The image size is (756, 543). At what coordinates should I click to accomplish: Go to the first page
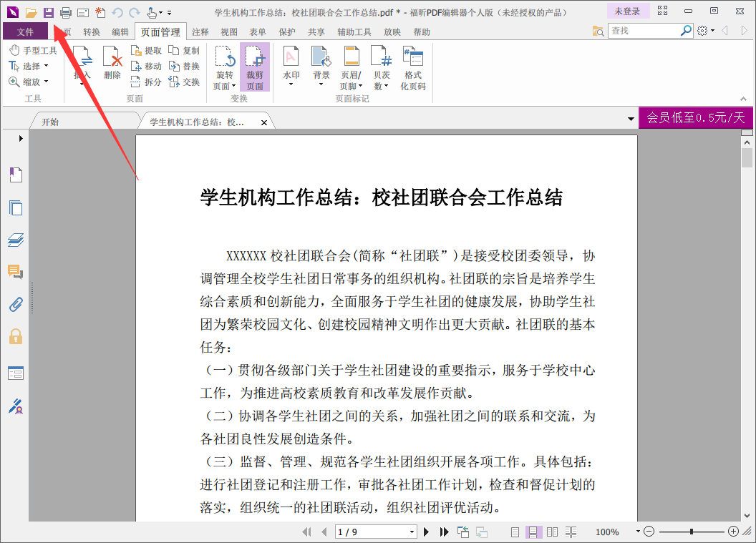pos(306,532)
